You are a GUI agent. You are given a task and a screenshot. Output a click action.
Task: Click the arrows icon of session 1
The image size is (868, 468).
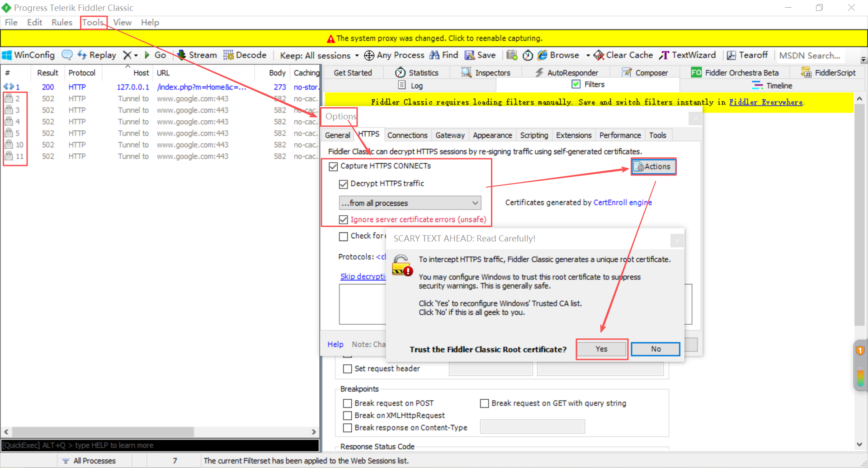click(x=9, y=86)
